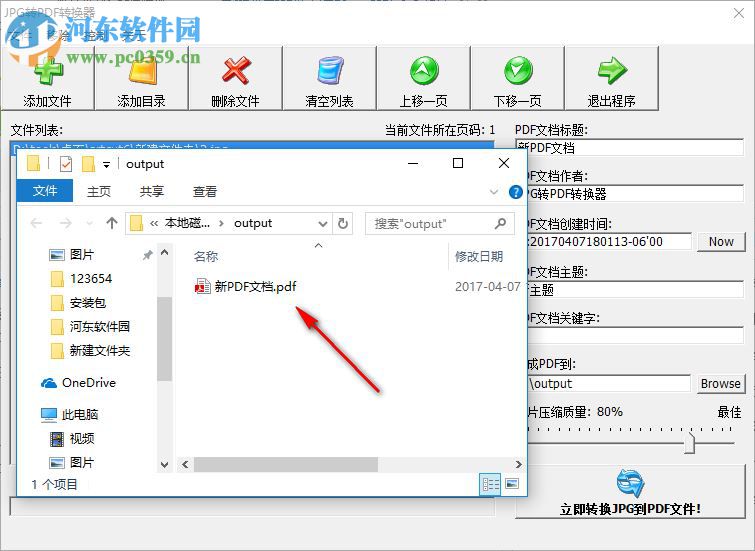The height and width of the screenshot is (551, 755).
Task: Sort by 修改日期 column header
Action: pos(479,256)
